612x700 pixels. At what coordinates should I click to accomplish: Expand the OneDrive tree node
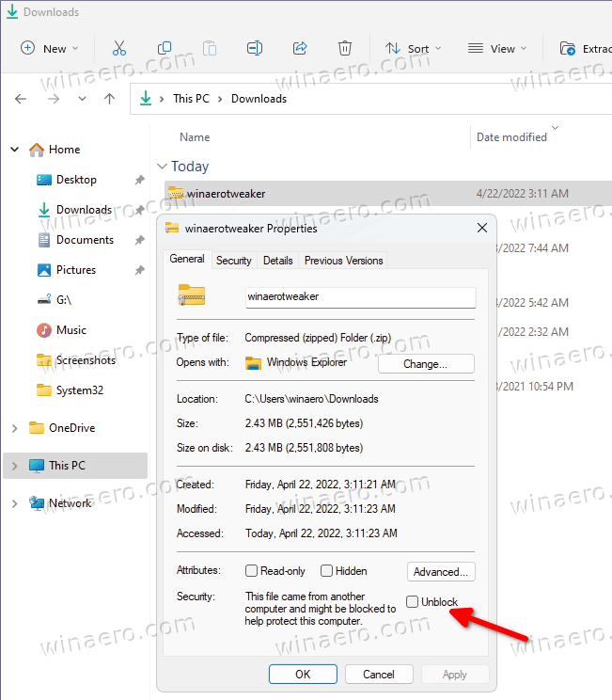[15, 428]
